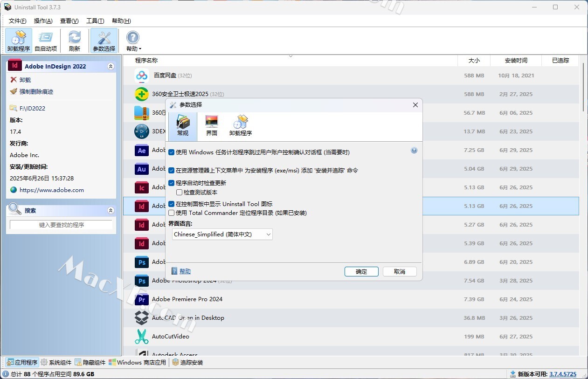This screenshot has height=379, width=588.
Task: Collapse the Adobe InDesign 2022 details panel
Action: (111, 67)
